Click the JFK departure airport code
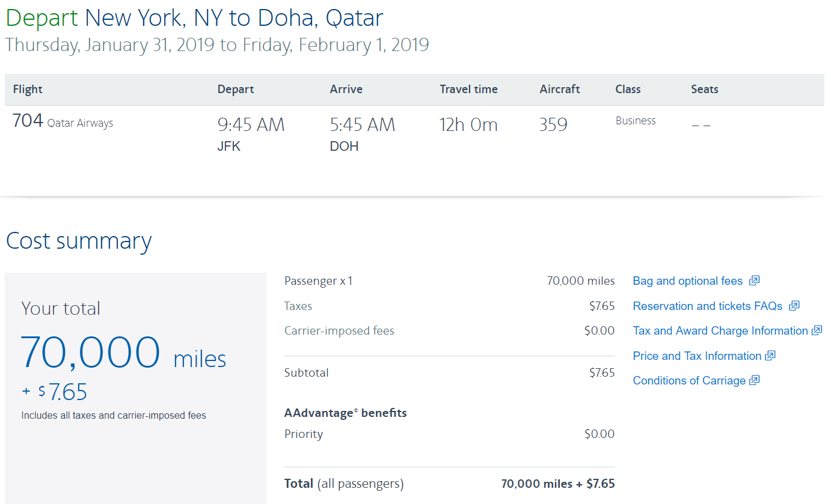This screenshot has height=504, width=831. tap(228, 146)
